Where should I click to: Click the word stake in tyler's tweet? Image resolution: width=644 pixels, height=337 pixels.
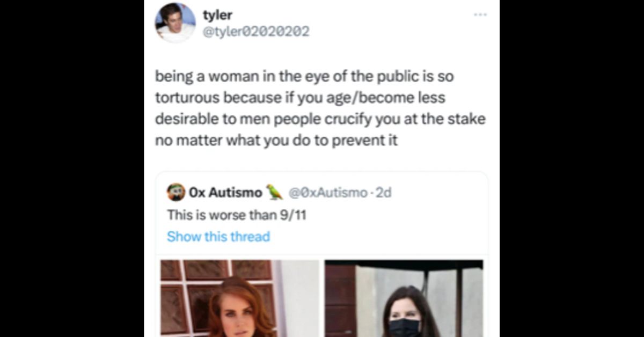point(469,120)
